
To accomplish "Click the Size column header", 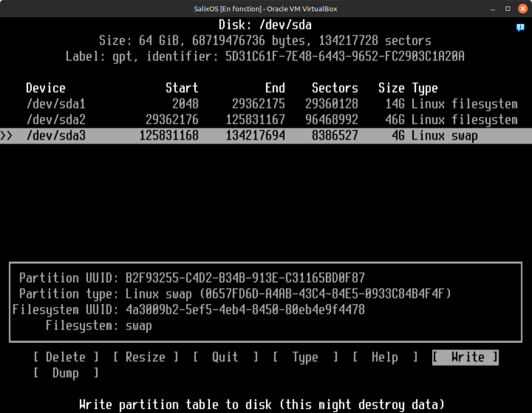I will pos(391,88).
